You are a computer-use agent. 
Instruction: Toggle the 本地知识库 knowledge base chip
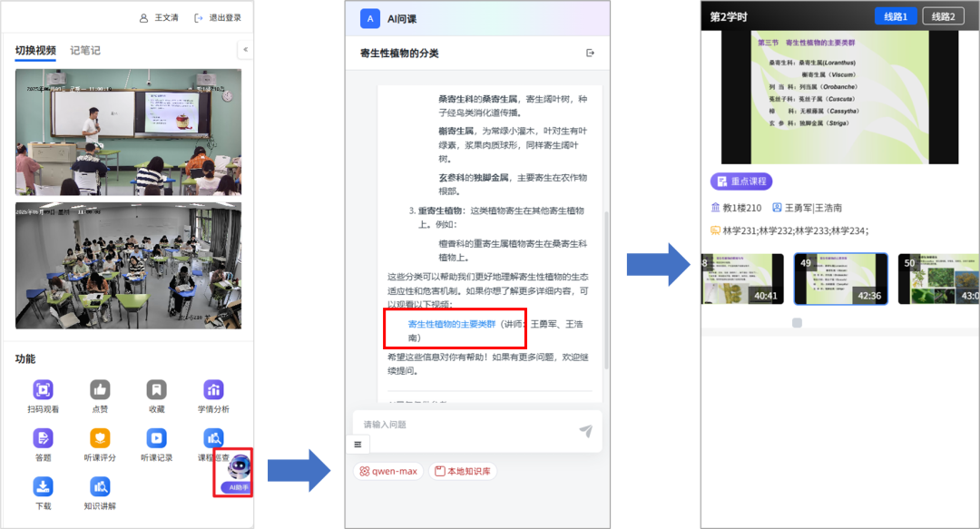point(463,471)
